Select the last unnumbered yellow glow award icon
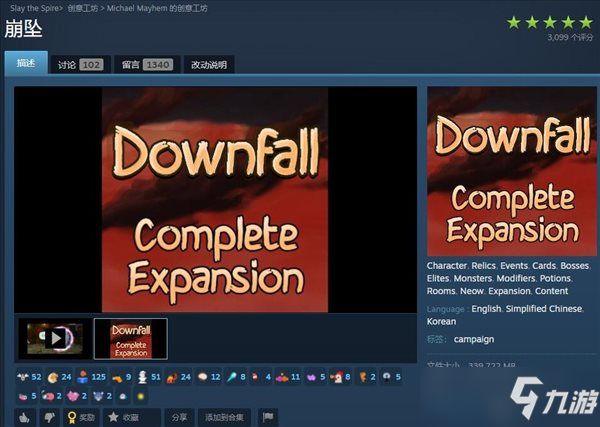 (x=140, y=396)
